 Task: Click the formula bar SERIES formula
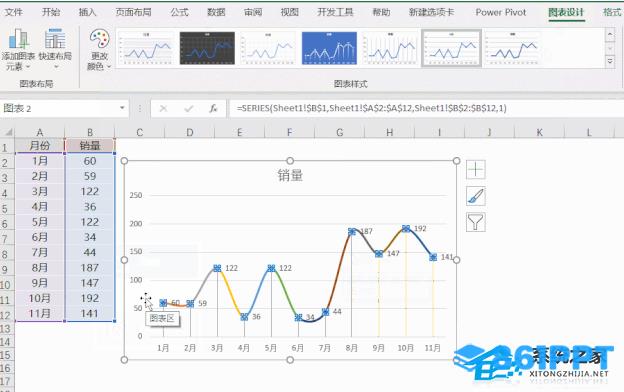pyautogui.click(x=372, y=108)
